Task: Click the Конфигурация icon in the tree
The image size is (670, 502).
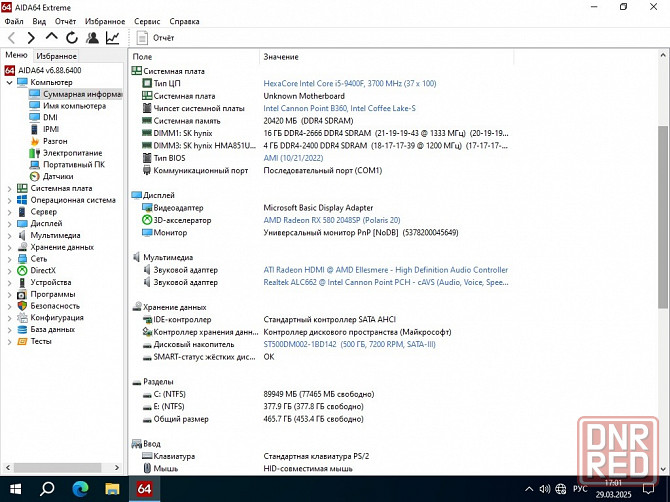Action: 22,317
